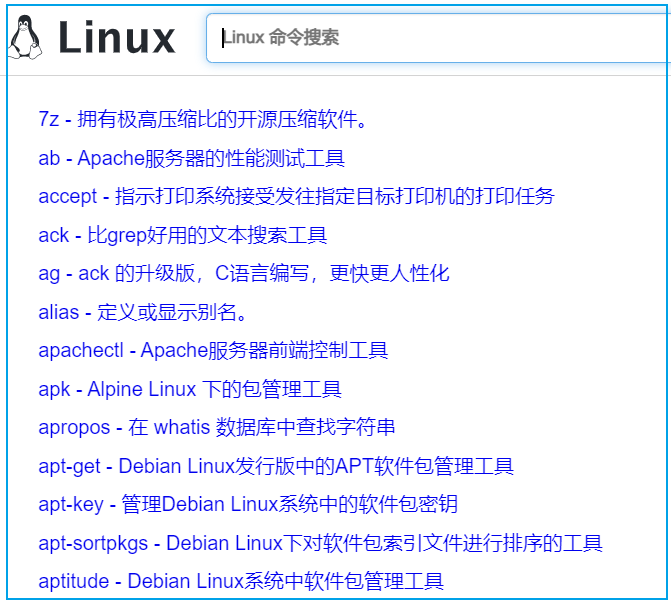Image resolution: width=671 pixels, height=606 pixels.
Task: Click the Linux penguin logo icon
Action: click(x=25, y=37)
